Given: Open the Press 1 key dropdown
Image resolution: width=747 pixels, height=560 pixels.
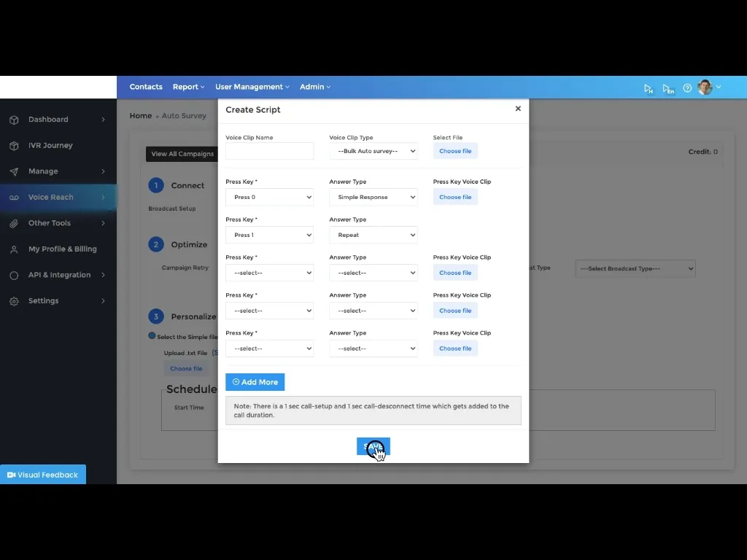Looking at the screenshot, I should 270,235.
